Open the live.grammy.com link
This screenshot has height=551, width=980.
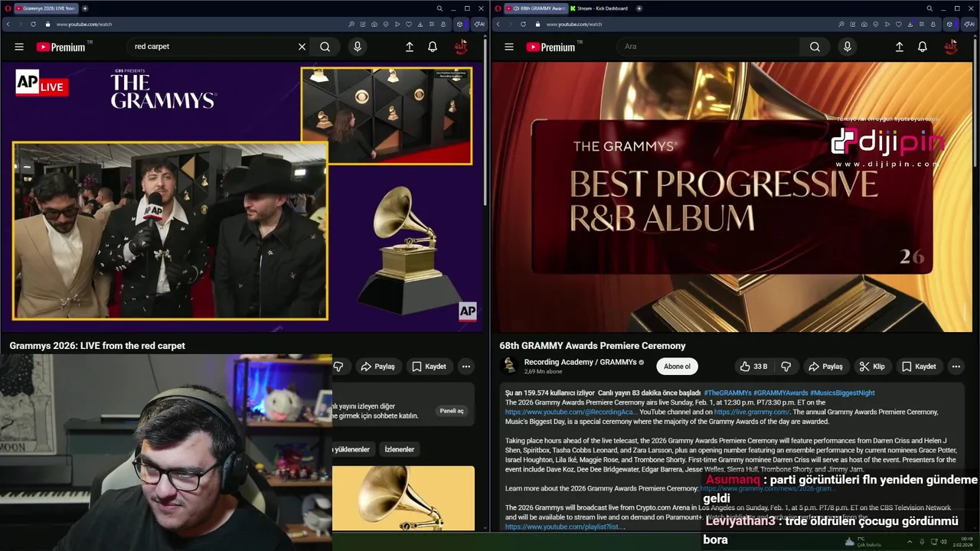(751, 412)
